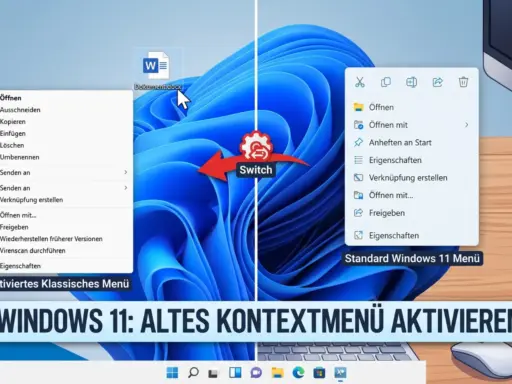The height and width of the screenshot is (384, 512).
Task: Choose Löschen in classic menu
Action: (65, 145)
